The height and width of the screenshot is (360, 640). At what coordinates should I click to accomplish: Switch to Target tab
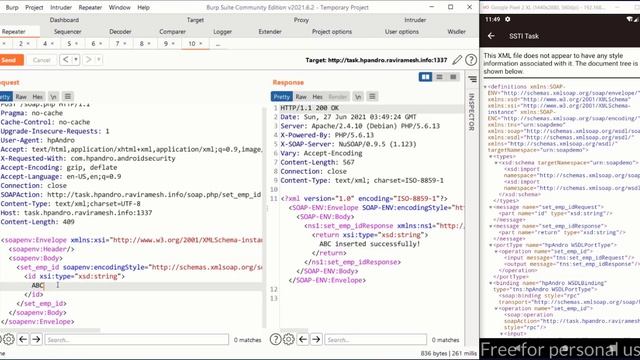(195, 20)
